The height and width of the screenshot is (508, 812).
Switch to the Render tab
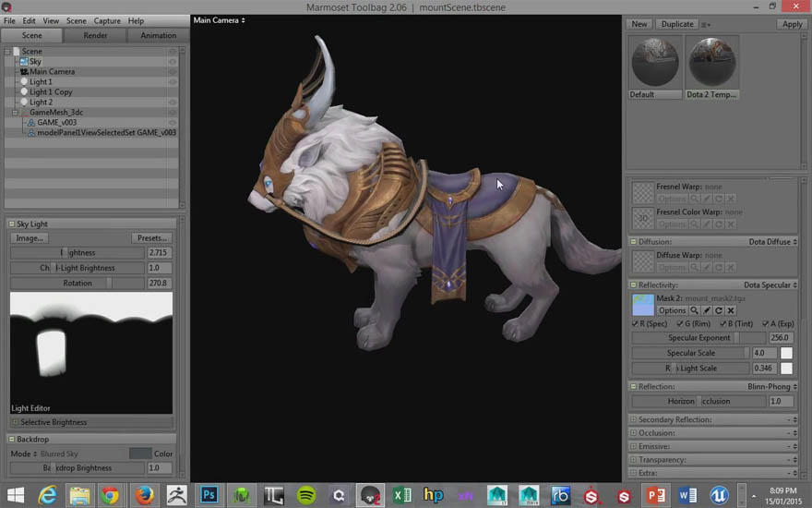(x=95, y=35)
